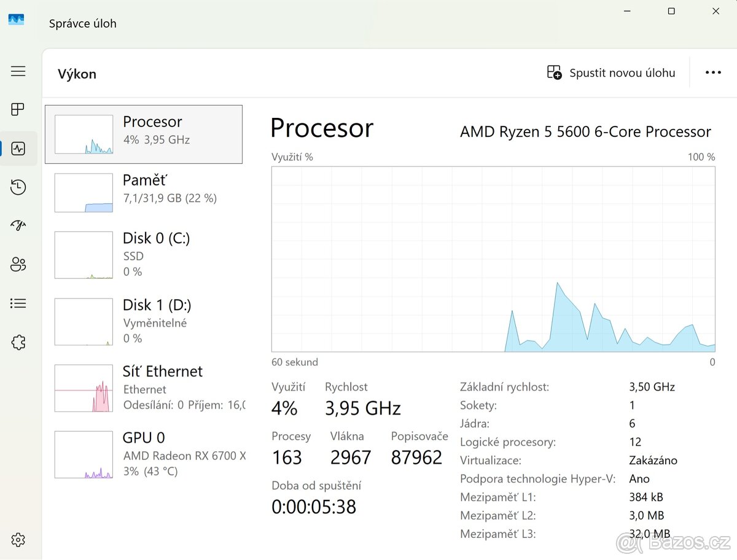This screenshot has height=560, width=737.
Task: Expand the navigation pane with hamburger menu
Action: (18, 71)
